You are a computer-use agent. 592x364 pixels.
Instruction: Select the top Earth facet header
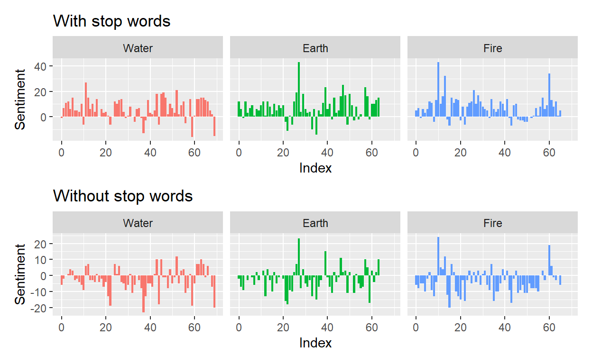[x=315, y=48]
